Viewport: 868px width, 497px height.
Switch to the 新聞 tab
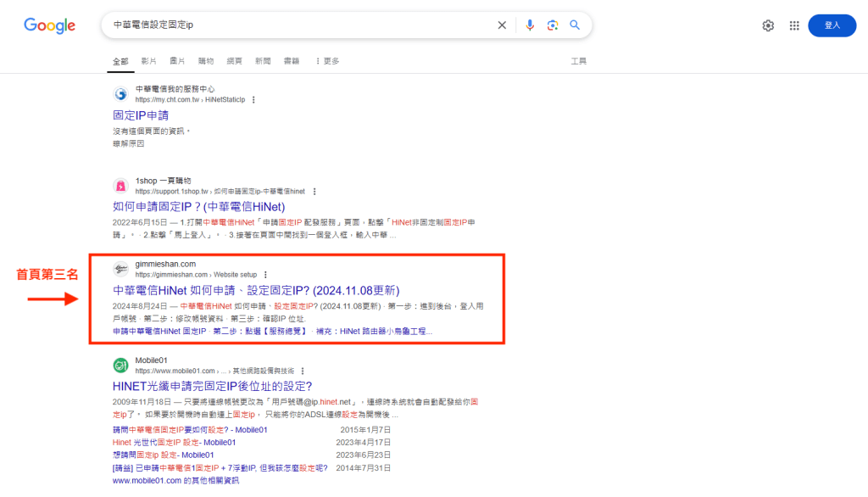[263, 61]
